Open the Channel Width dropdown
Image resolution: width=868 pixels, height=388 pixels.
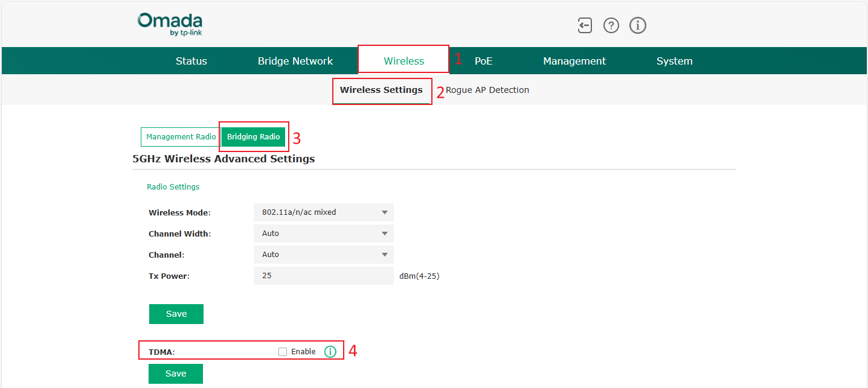[x=323, y=234]
